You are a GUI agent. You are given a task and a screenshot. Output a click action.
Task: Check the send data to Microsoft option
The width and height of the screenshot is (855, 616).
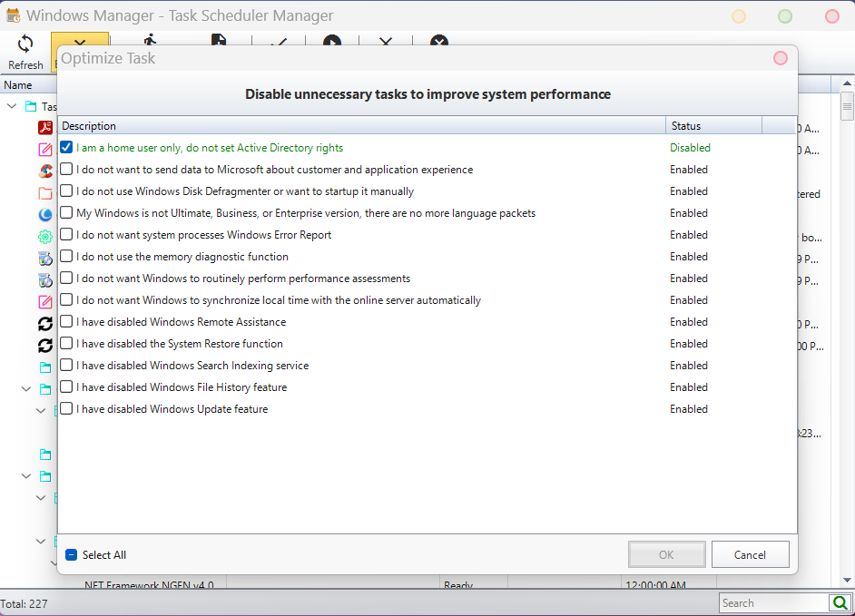tap(66, 169)
